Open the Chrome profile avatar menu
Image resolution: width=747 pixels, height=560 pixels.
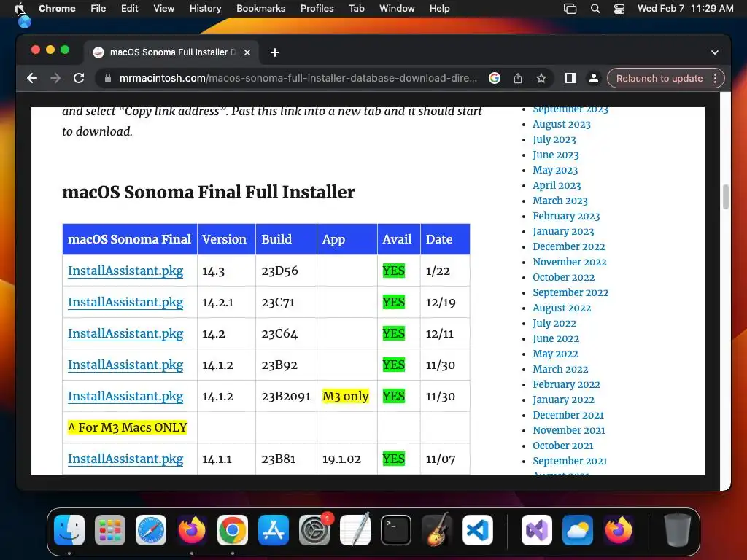point(594,78)
